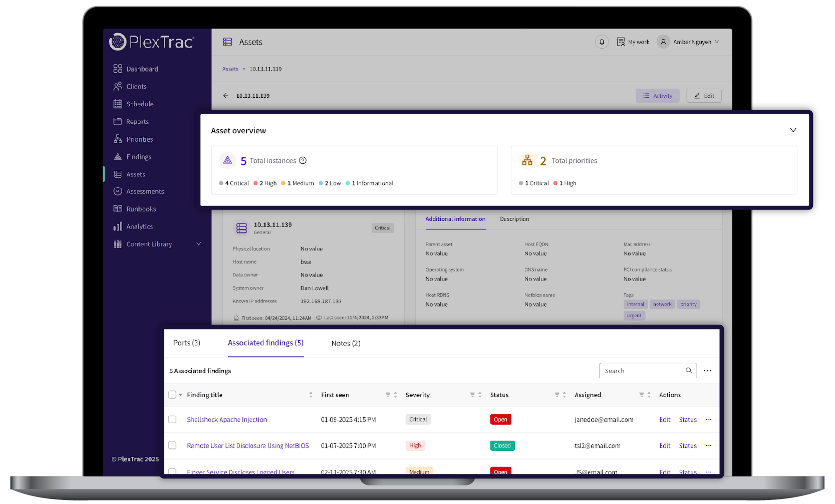This screenshot has height=504, width=835.
Task: Go back with the left arrow
Action: click(x=226, y=96)
